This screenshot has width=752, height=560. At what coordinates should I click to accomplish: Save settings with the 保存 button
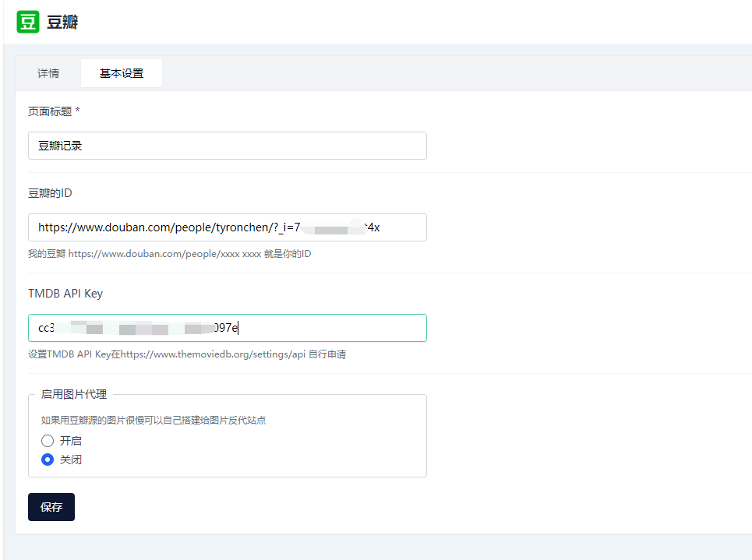tap(51, 507)
